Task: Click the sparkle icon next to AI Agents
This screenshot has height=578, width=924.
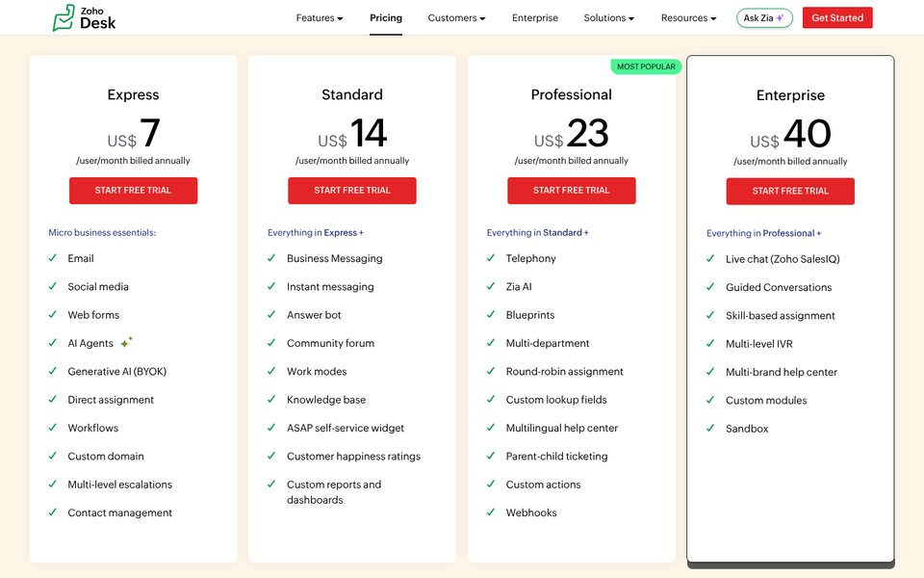Action: (126, 342)
